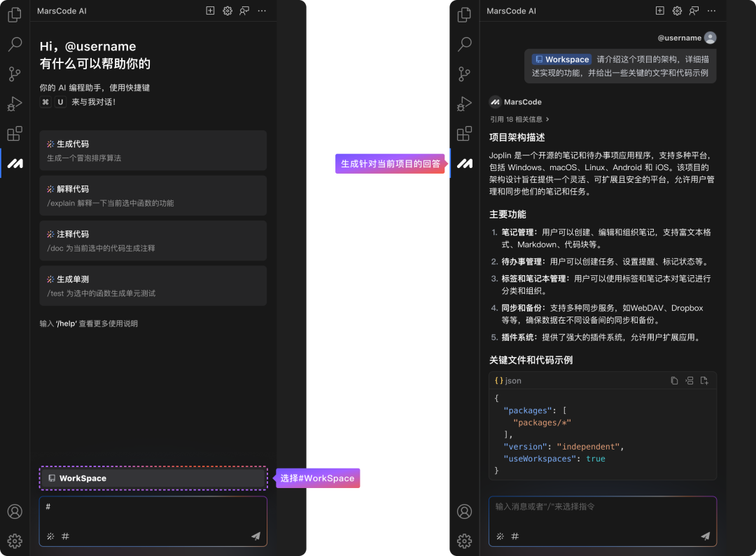Image resolution: width=756 pixels, height=556 pixels.
Task: Expand 引用 18 相关信息 references
Action: [519, 119]
